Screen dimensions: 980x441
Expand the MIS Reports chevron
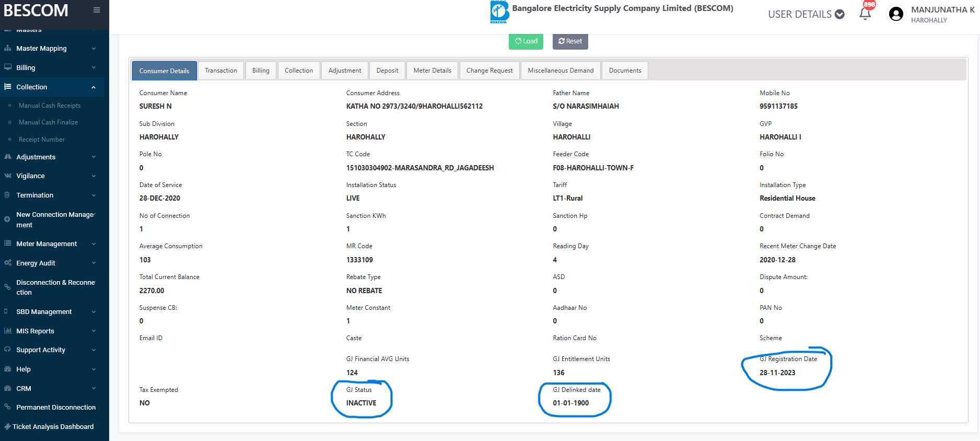(94, 331)
